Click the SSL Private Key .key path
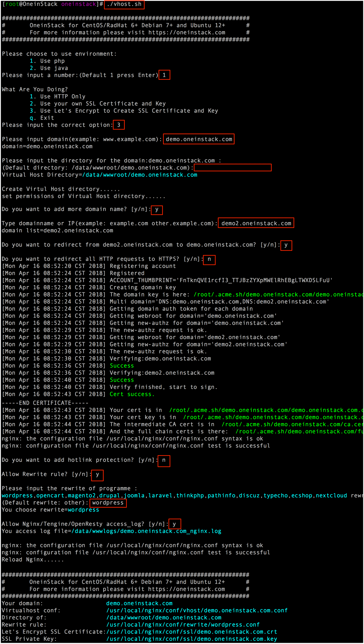 (192, 639)
